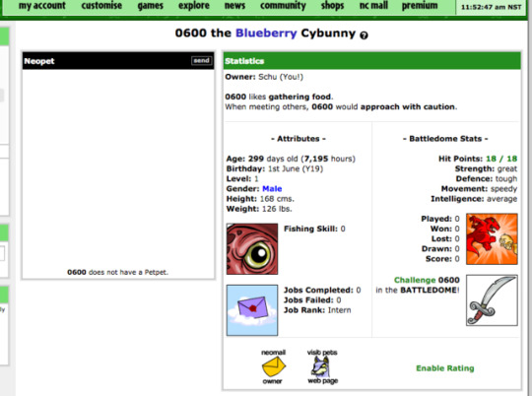This screenshot has height=396, width=532.
Task: Click the Battledome sword challenge image
Action: (492, 300)
